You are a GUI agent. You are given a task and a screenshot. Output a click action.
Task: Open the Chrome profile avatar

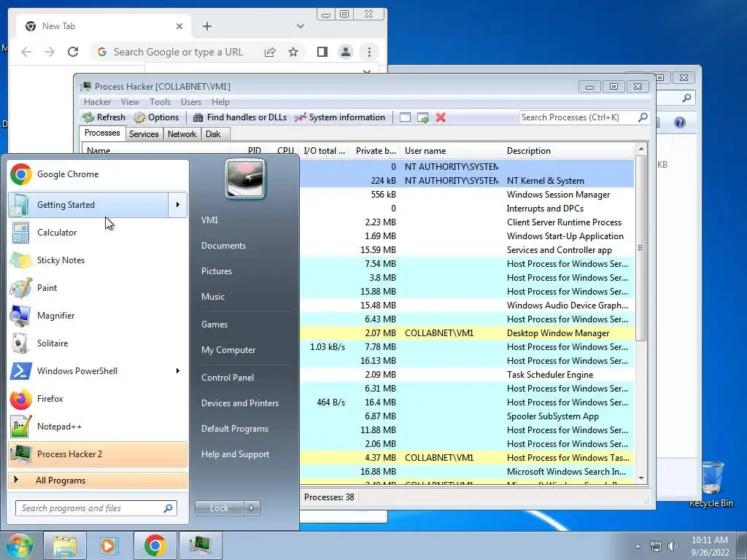click(x=345, y=52)
